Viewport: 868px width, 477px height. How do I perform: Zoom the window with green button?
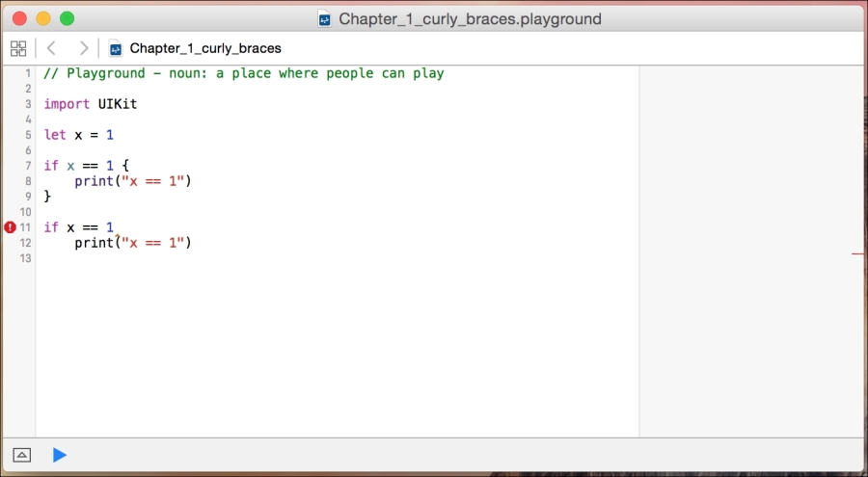[x=67, y=19]
